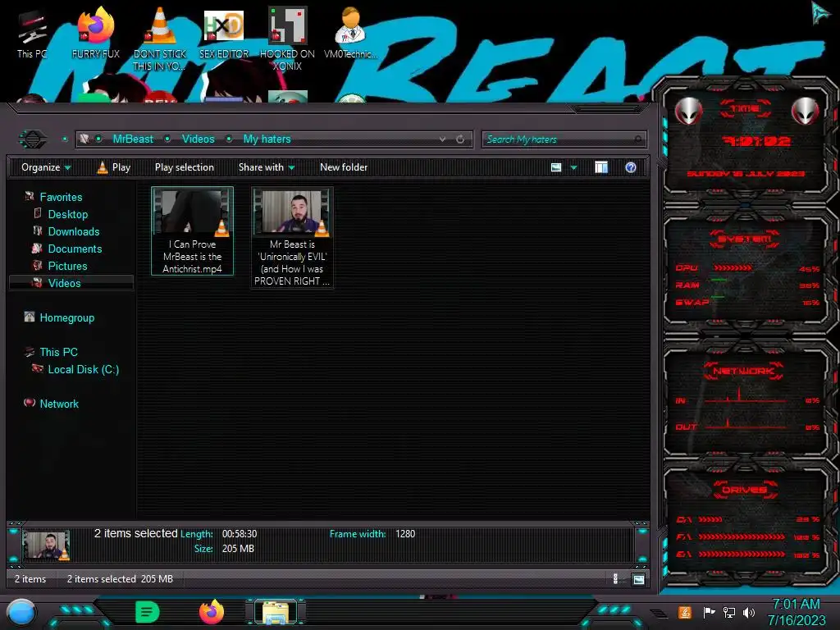Click the right alien head on the TIME gadget
Screen dimensions: 840x630
[805, 111]
